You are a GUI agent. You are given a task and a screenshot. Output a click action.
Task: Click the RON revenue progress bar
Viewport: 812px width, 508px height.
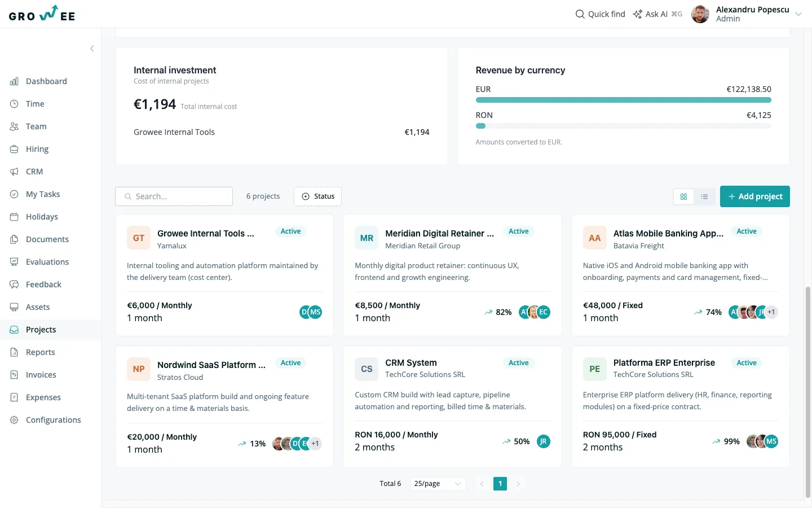click(624, 126)
